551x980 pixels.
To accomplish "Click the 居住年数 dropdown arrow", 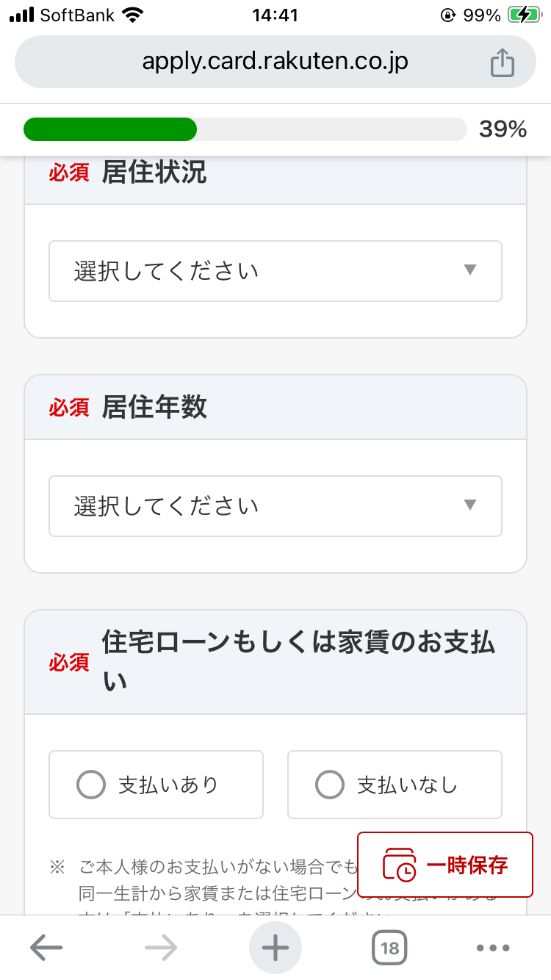I will point(471,505).
